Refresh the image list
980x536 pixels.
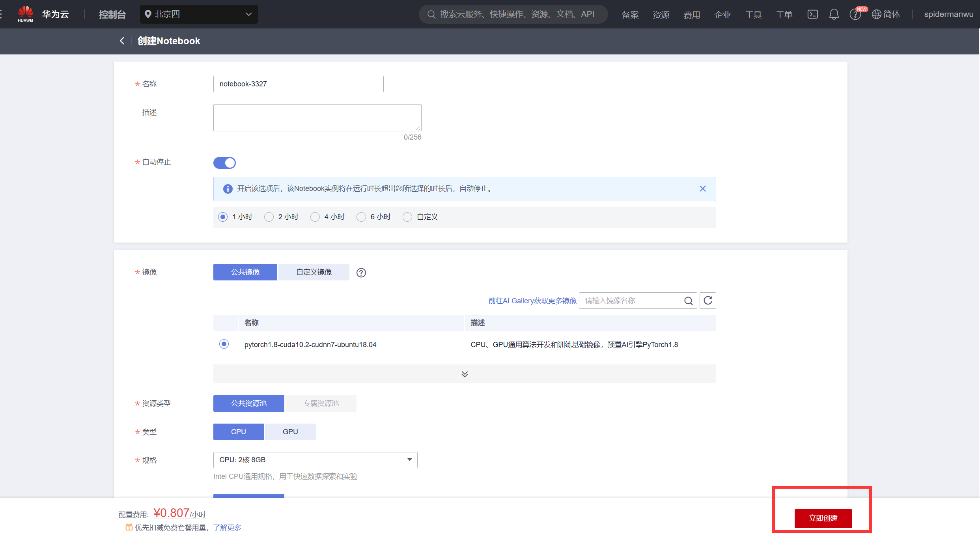click(x=707, y=301)
